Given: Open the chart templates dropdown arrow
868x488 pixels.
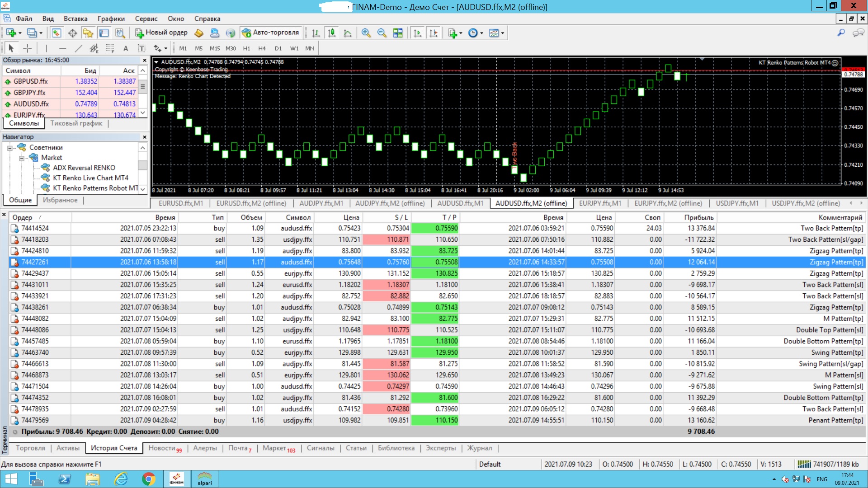Looking at the screenshot, I should pos(503,33).
